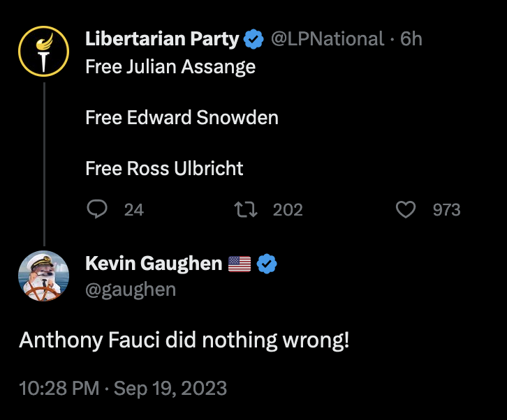Open Kevin Gaughen's captain dog avatar
The height and width of the screenshot is (420, 507).
pos(44,276)
